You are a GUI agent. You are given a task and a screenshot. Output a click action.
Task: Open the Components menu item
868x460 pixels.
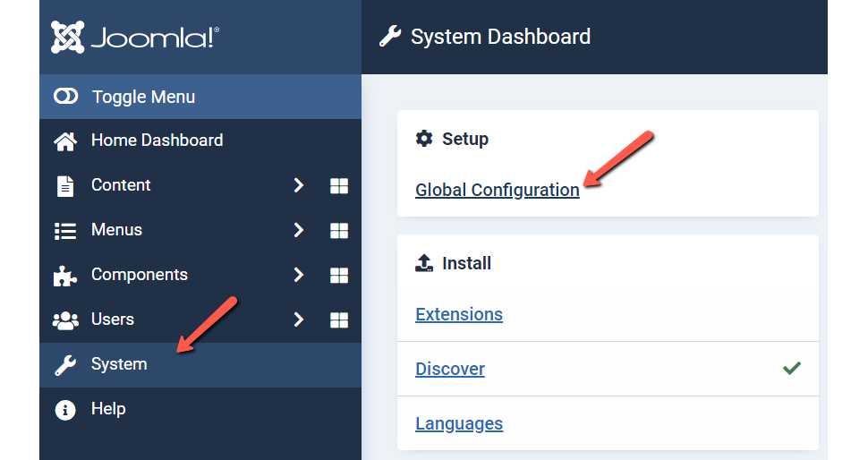140,275
